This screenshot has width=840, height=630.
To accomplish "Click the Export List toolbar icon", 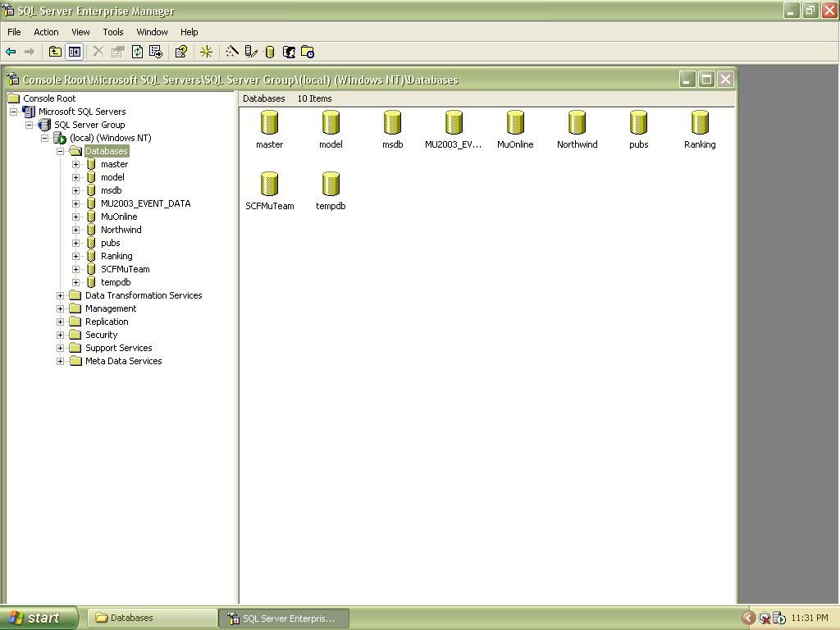I will click(155, 52).
